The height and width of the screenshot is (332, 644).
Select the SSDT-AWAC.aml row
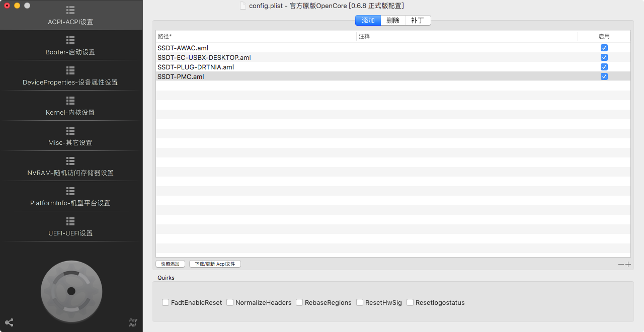coord(393,48)
